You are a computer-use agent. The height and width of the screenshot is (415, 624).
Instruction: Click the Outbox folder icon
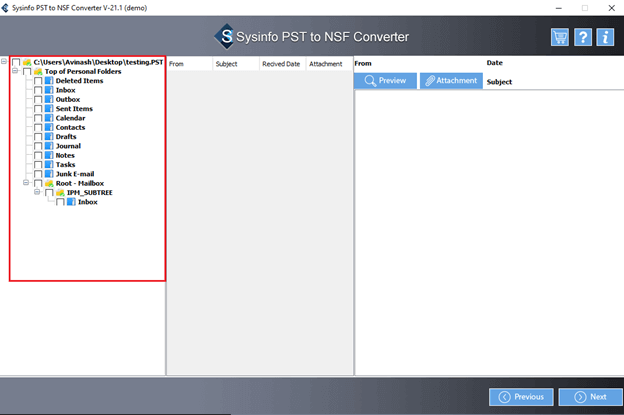pyautogui.click(x=49, y=99)
